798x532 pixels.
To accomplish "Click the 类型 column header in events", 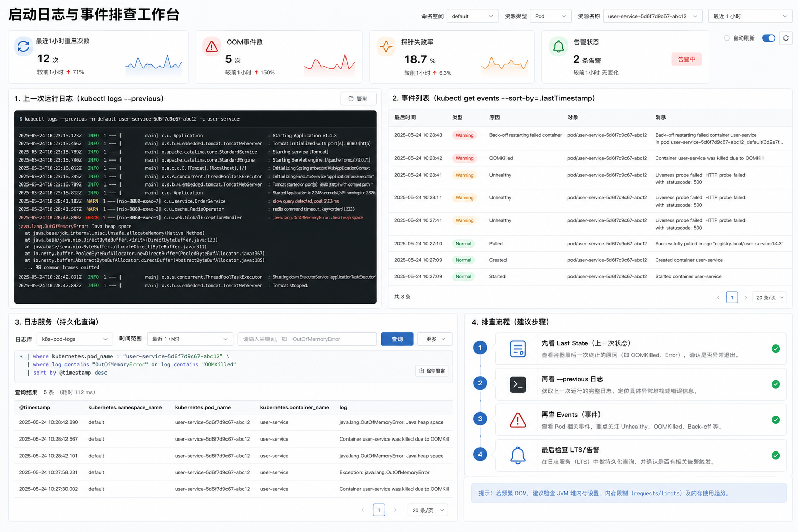I will click(x=457, y=117).
